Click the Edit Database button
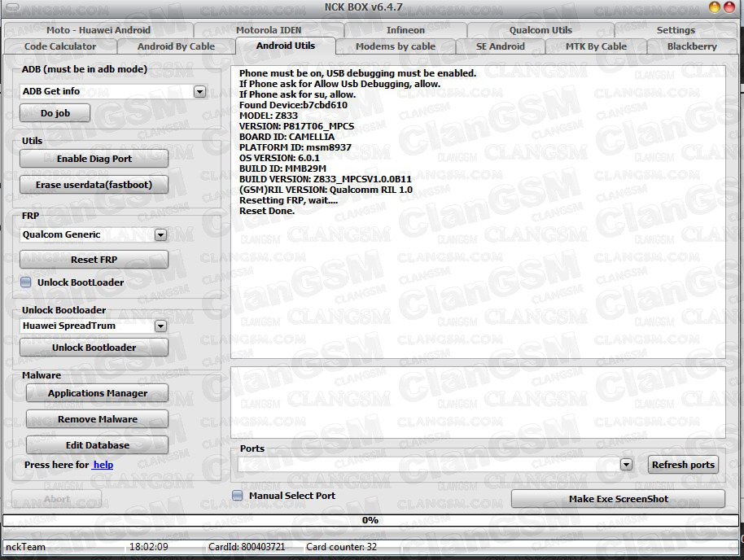Screen dimensions: 744x560 [97, 445]
